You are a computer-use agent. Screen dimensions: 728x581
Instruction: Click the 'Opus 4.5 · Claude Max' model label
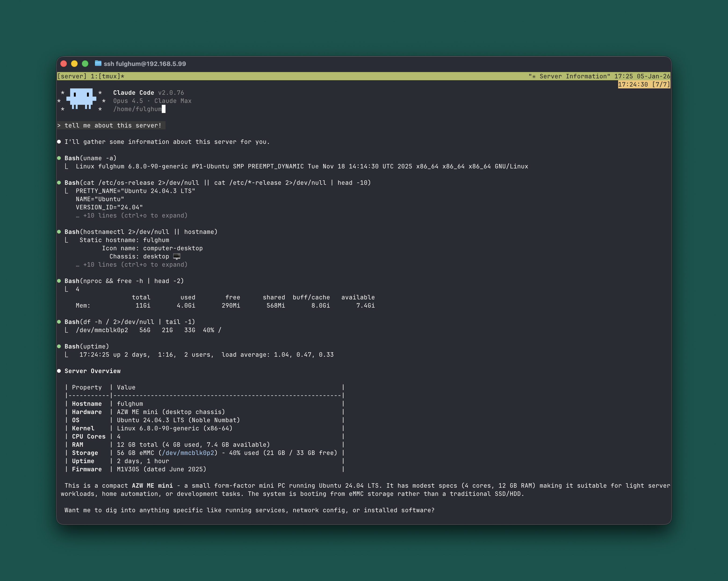152,101
